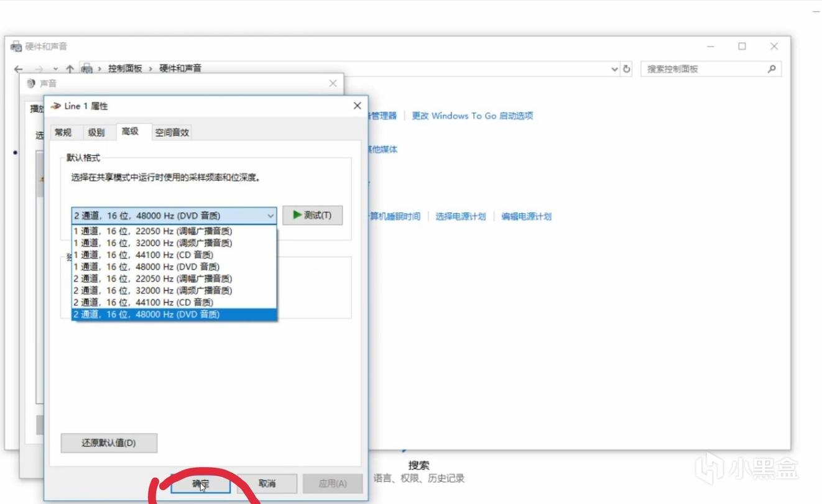
Task: Click 还原默认值(D) button
Action: pyautogui.click(x=109, y=443)
